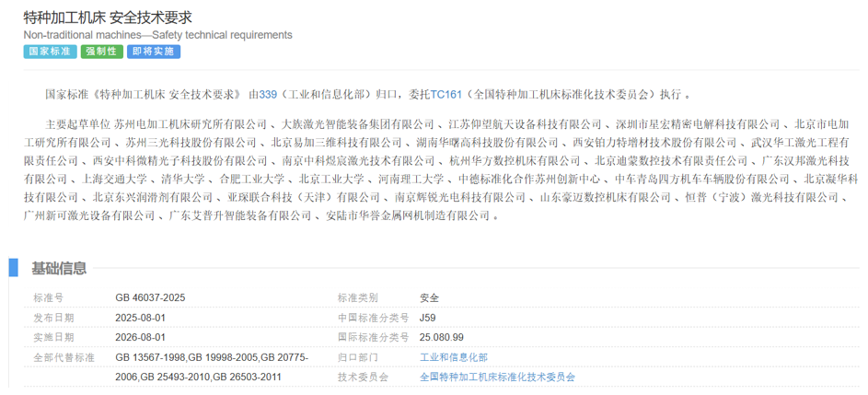Click 安陆市华誉金属网机制造有限公司 text
The height and width of the screenshot is (395, 868).
coord(408,216)
